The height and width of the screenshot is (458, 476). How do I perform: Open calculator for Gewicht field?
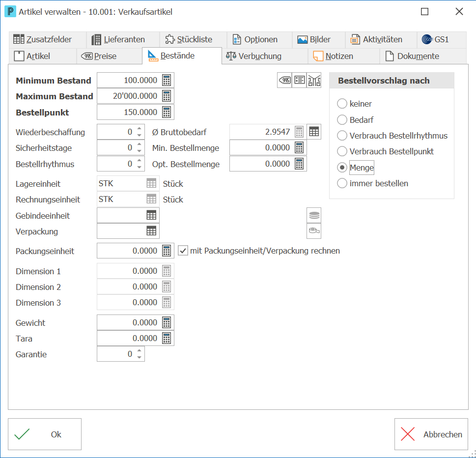pos(167,322)
